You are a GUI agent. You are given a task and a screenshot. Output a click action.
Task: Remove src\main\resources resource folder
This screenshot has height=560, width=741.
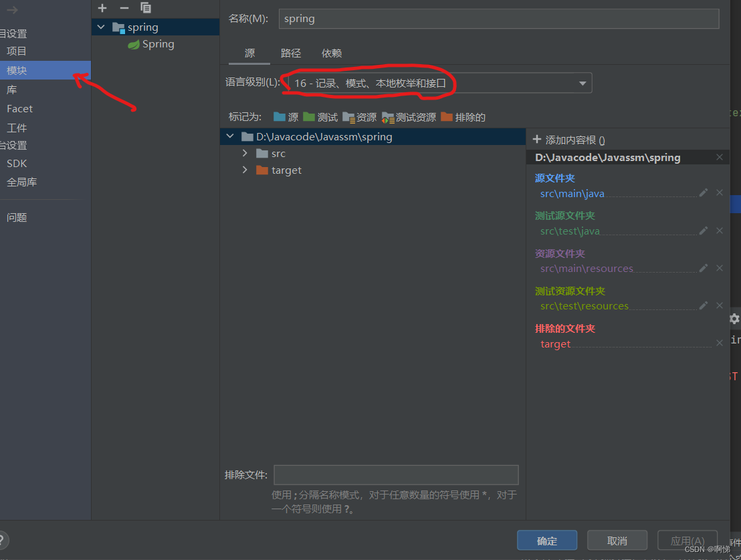click(719, 268)
